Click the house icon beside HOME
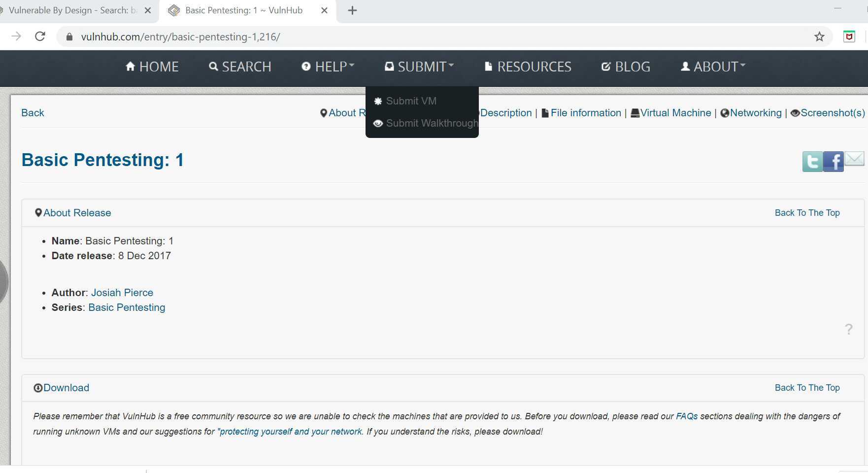Screen dimensions: 868x473 130,66
